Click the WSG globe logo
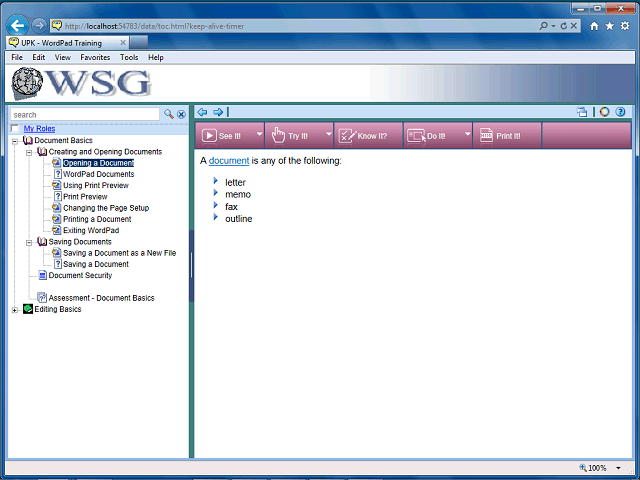Image resolution: width=640 pixels, height=480 pixels. click(x=27, y=83)
